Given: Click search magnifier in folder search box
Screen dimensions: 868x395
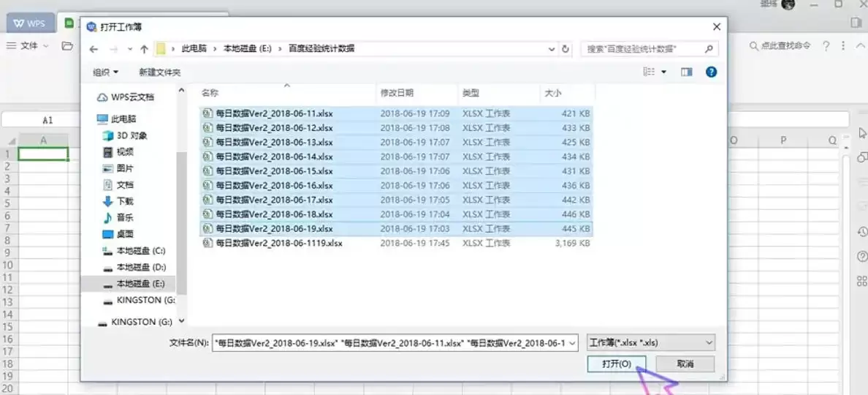Looking at the screenshot, I should pyautogui.click(x=709, y=49).
